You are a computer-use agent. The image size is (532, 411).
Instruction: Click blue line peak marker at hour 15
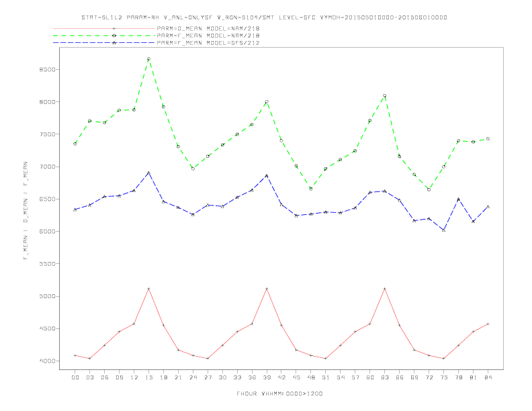tap(148, 173)
